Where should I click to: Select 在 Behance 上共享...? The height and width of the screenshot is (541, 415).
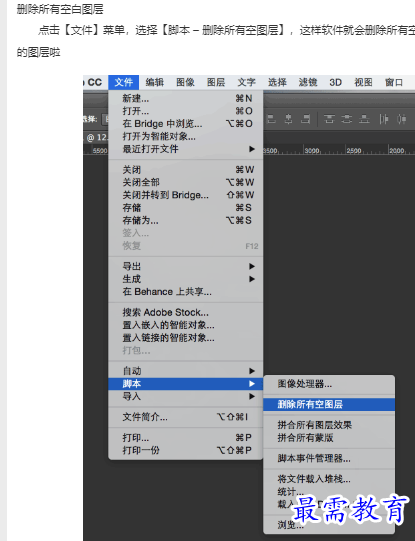(186, 292)
